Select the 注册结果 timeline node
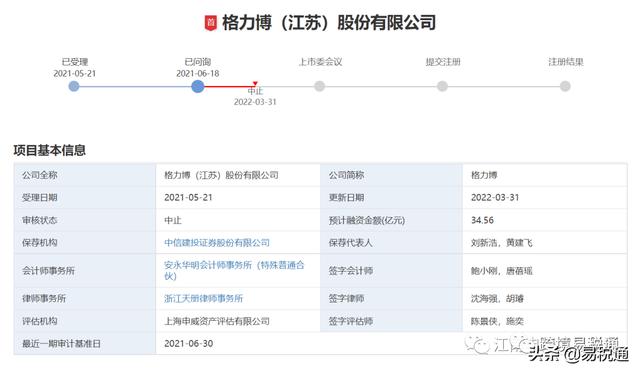The image size is (640, 373). tap(565, 87)
